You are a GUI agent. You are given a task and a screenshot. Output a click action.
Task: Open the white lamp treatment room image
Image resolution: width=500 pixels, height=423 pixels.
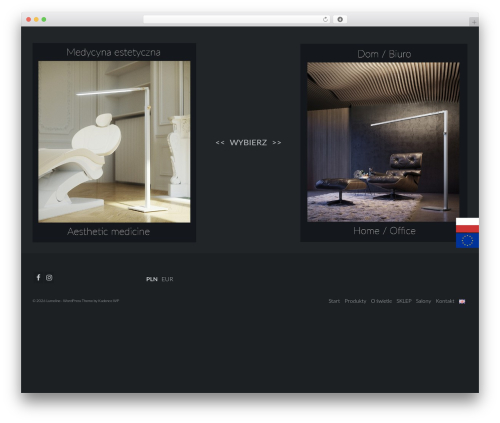114,142
